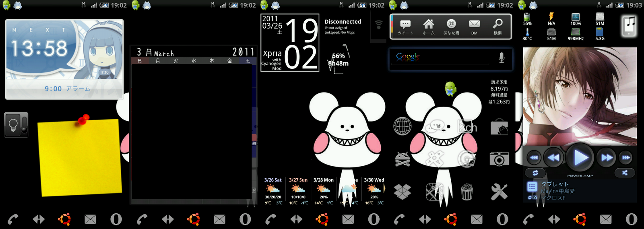644x229 pixels.
Task: Toggle repeat in PowerAmp widget
Action: click(535, 173)
